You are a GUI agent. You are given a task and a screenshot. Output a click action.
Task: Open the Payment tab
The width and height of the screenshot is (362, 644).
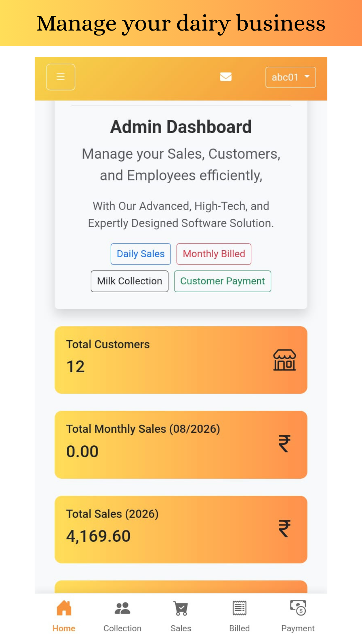click(298, 616)
